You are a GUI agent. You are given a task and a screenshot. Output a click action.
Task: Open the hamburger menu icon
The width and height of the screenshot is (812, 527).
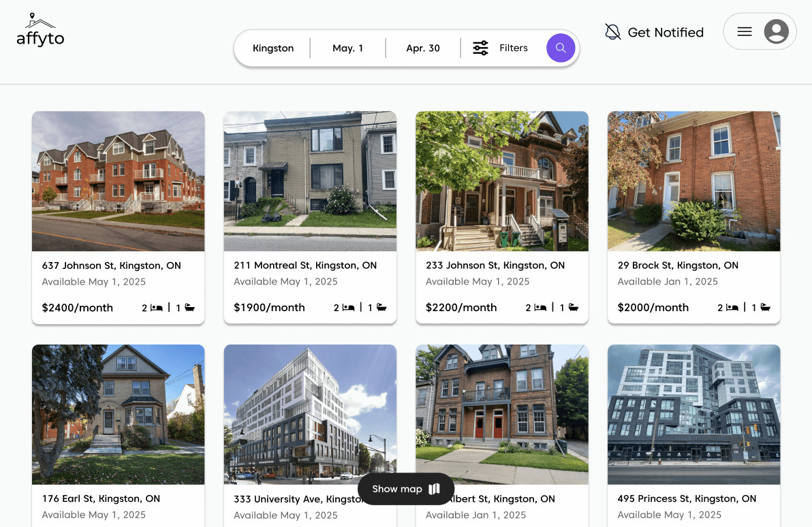tap(745, 31)
